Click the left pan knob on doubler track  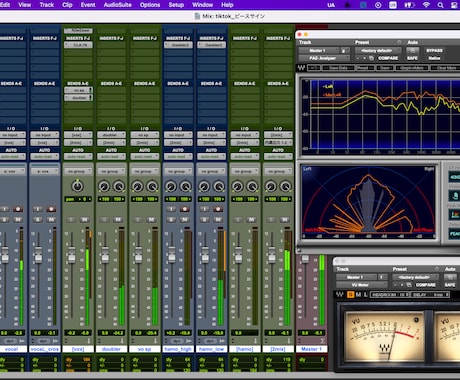pyautogui.click(x=104, y=186)
